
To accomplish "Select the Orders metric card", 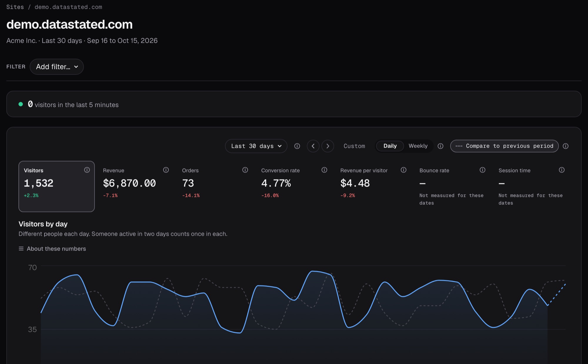I will coord(215,186).
